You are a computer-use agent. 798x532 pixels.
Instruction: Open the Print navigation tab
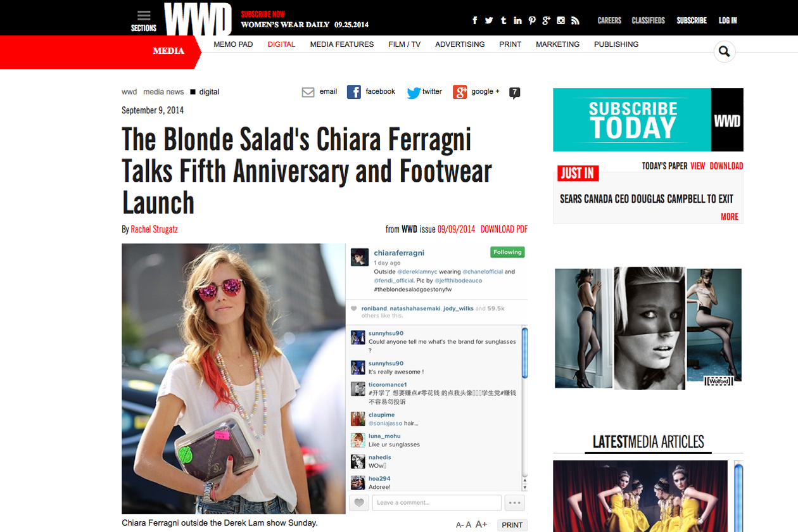click(x=510, y=44)
